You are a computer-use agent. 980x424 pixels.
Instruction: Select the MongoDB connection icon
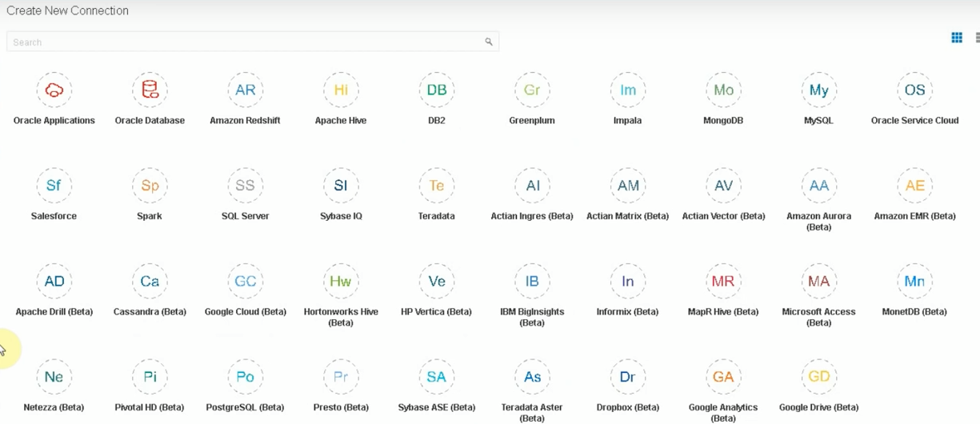point(723,90)
